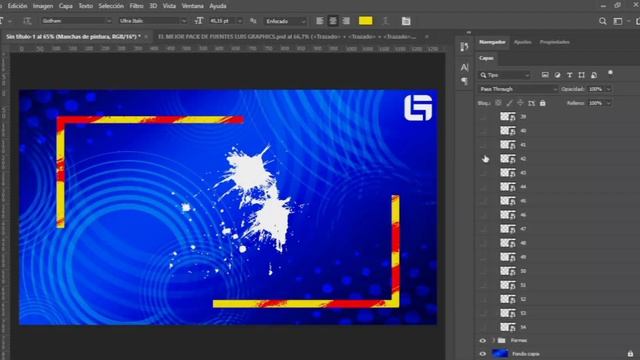The image size is (640, 360).
Task: Switch to the Ajustes panel tab
Action: [522, 42]
